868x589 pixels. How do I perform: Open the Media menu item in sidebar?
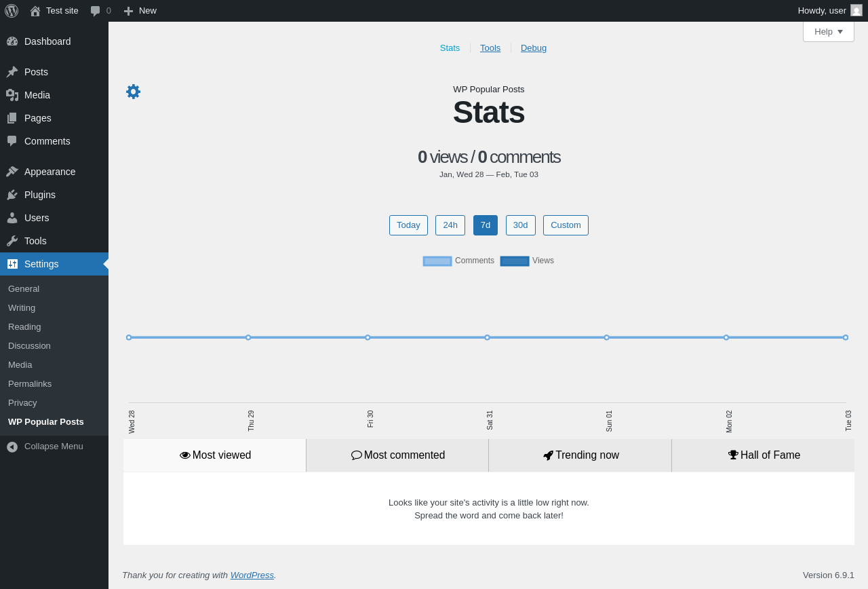[54, 95]
